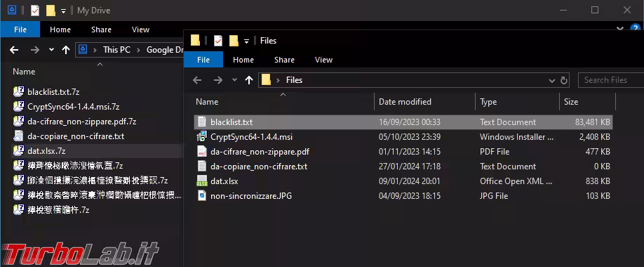Click blacklist.txt.7z archive icon in My Drive
Screen dimensions: 644x267
[18, 92]
